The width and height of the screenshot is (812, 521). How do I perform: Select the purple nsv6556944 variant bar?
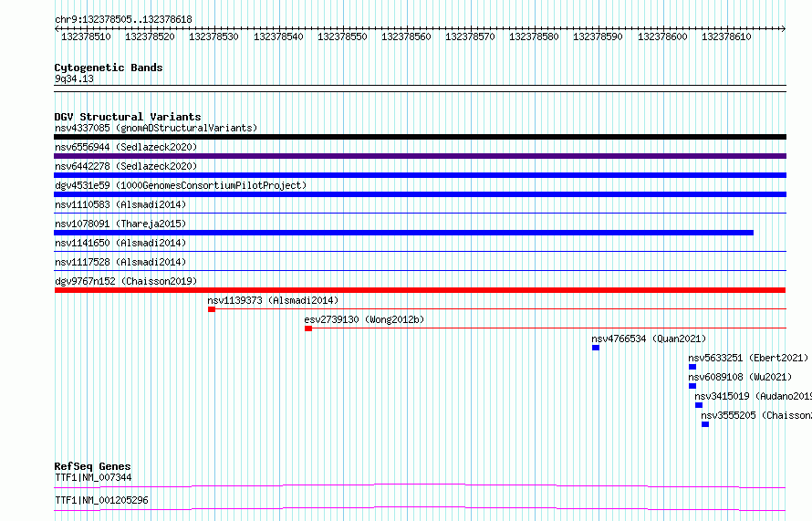420,156
